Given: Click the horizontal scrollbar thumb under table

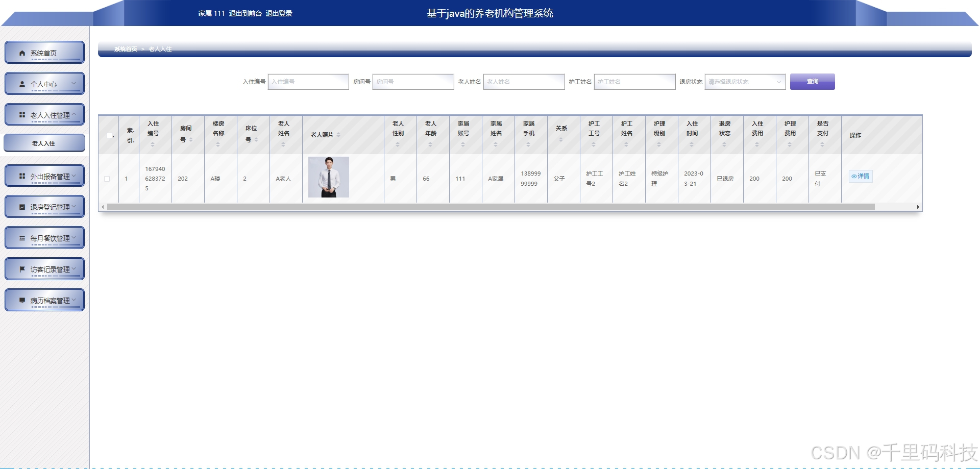Looking at the screenshot, I should click(491, 207).
